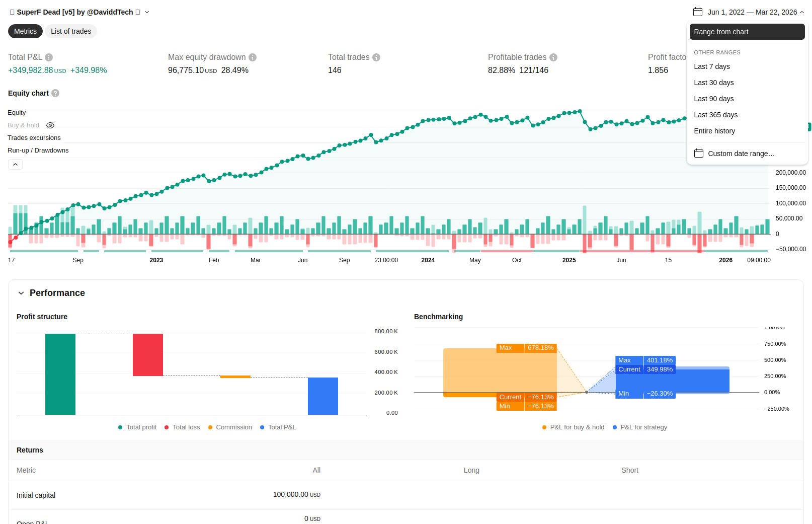Click the help icon beside Equity chart
This screenshot has height=524, width=812.
point(55,93)
